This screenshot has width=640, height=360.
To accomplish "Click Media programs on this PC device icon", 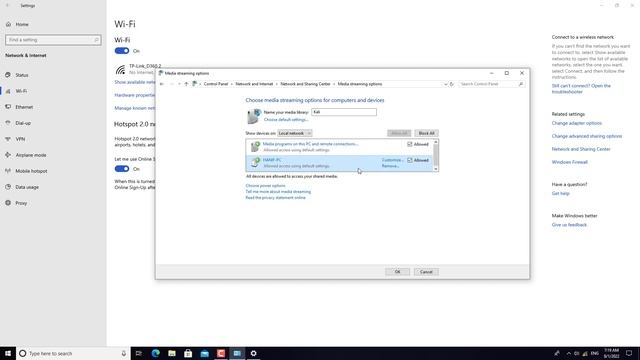I will [255, 147].
